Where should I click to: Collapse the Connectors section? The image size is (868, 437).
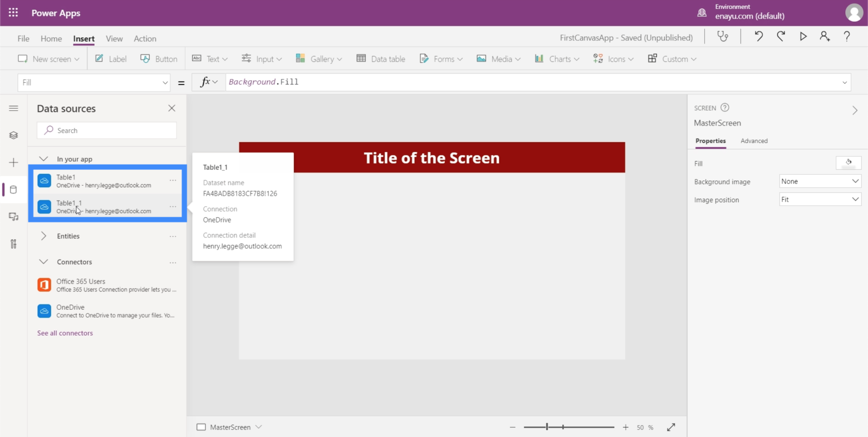pyautogui.click(x=44, y=262)
